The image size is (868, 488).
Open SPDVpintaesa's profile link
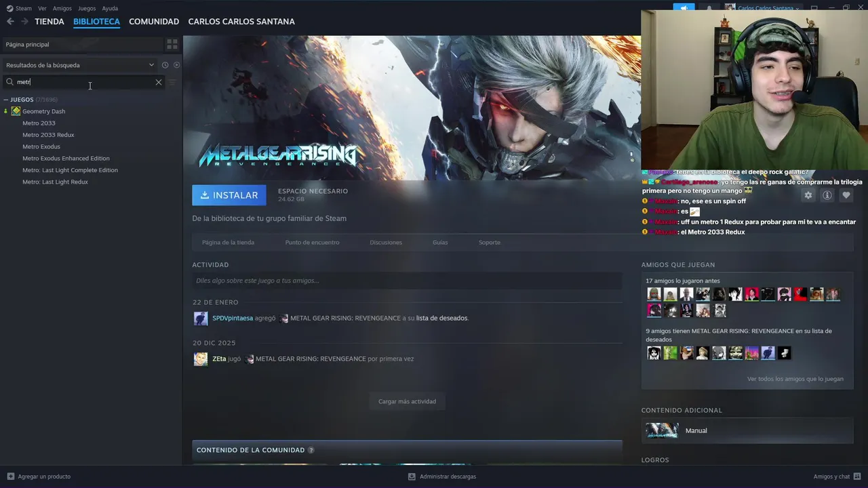tap(233, 318)
